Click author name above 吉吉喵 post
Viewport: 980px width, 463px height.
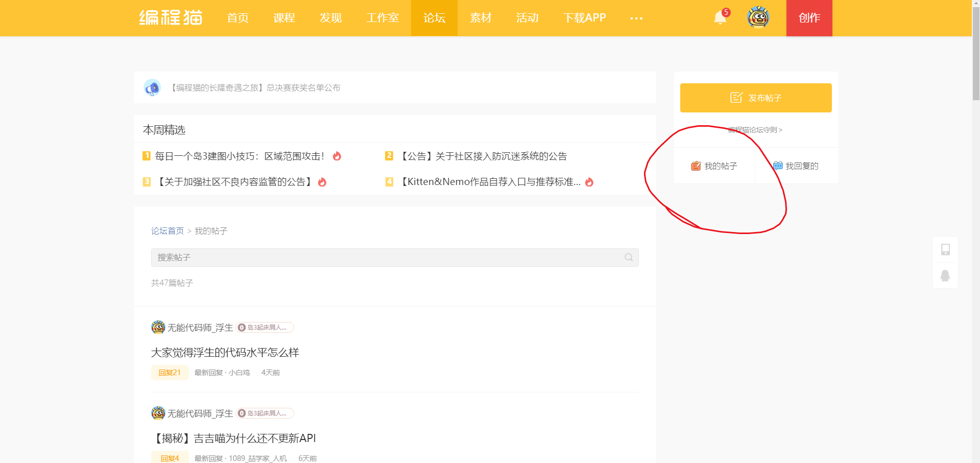pos(200,413)
